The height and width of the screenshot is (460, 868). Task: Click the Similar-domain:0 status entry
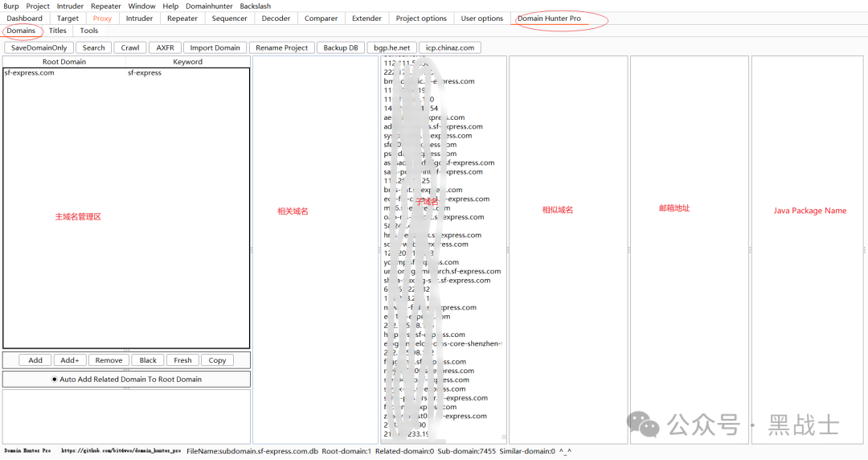527,451
